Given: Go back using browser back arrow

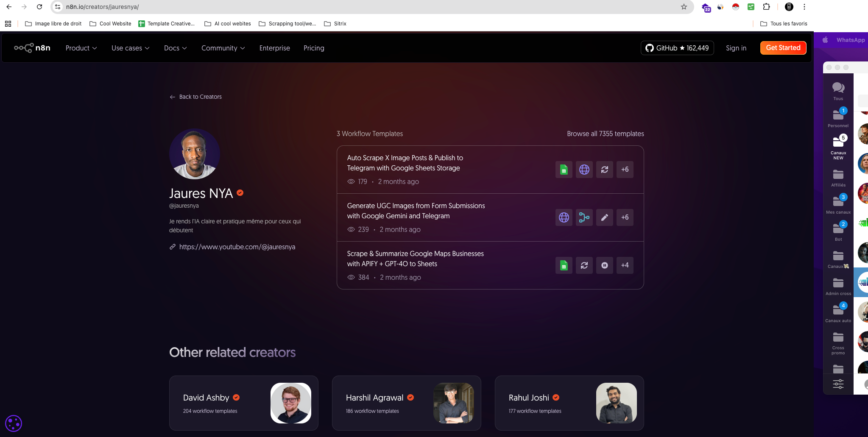Looking at the screenshot, I should tap(9, 7).
